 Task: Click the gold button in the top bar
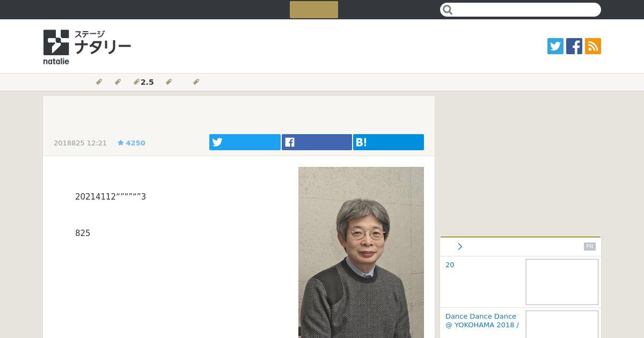click(314, 10)
